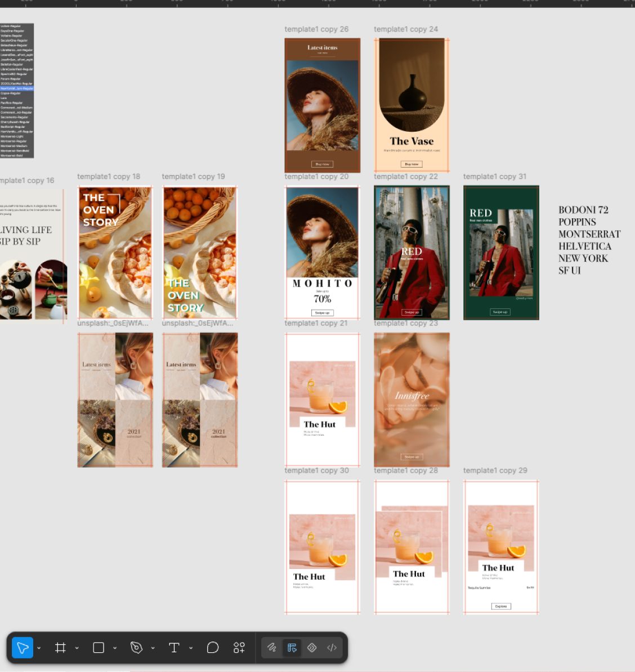Select frame label template1 copy 29

495,471
